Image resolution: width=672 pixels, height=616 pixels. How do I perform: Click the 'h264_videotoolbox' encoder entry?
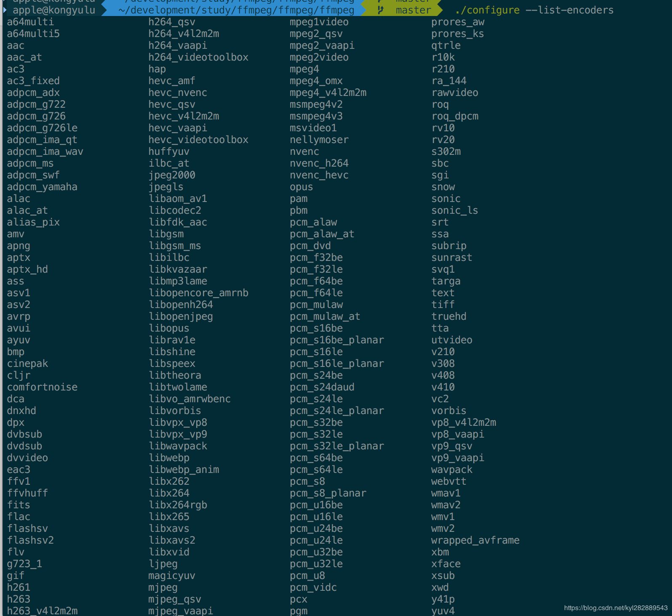pyautogui.click(x=198, y=57)
